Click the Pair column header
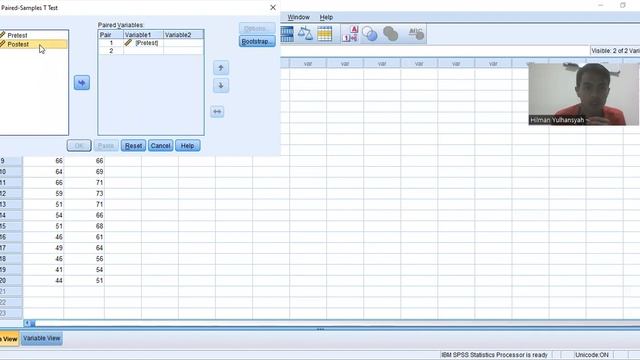 pyautogui.click(x=111, y=35)
